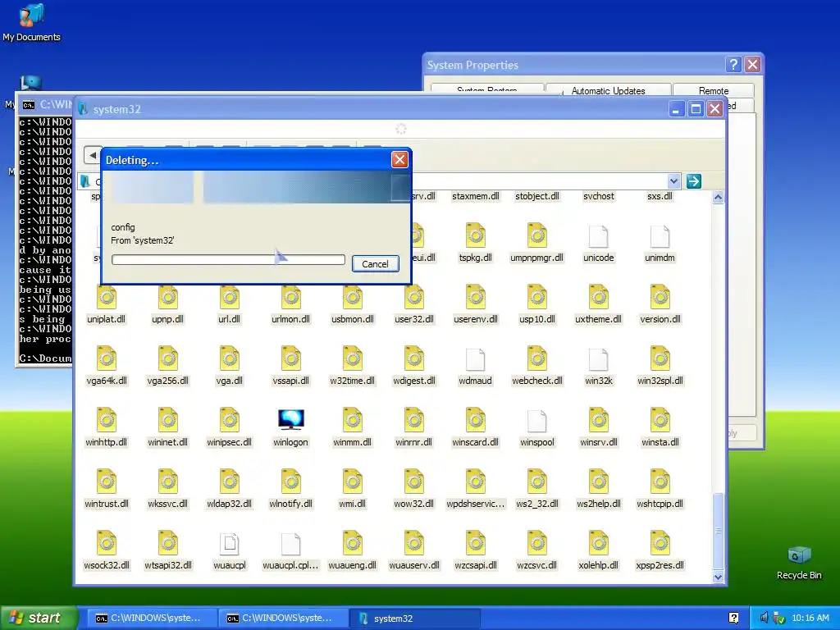This screenshot has width=840, height=630.
Task: Cancel the Deleting operation
Action: [x=375, y=263]
